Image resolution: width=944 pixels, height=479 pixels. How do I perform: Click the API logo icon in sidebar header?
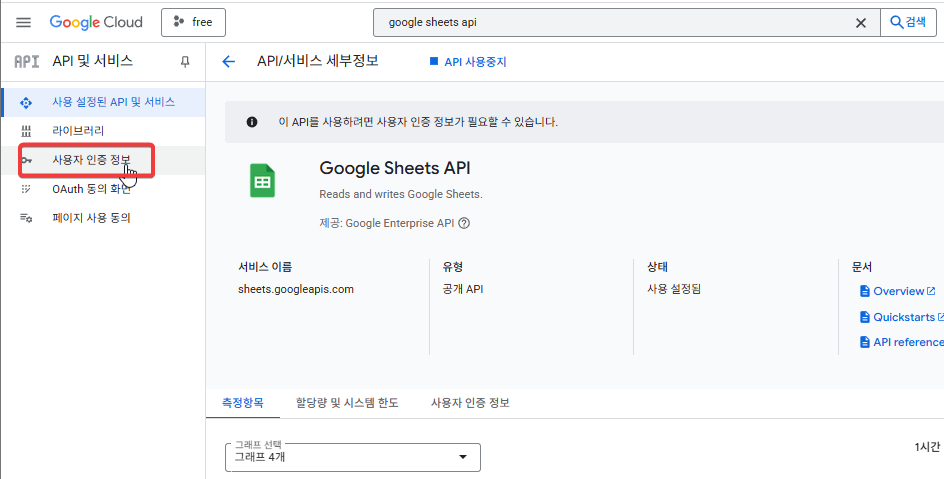pyautogui.click(x=26, y=61)
